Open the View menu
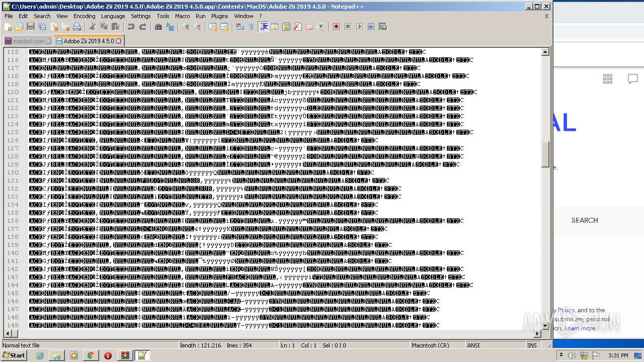The width and height of the screenshot is (644, 362). point(62,16)
